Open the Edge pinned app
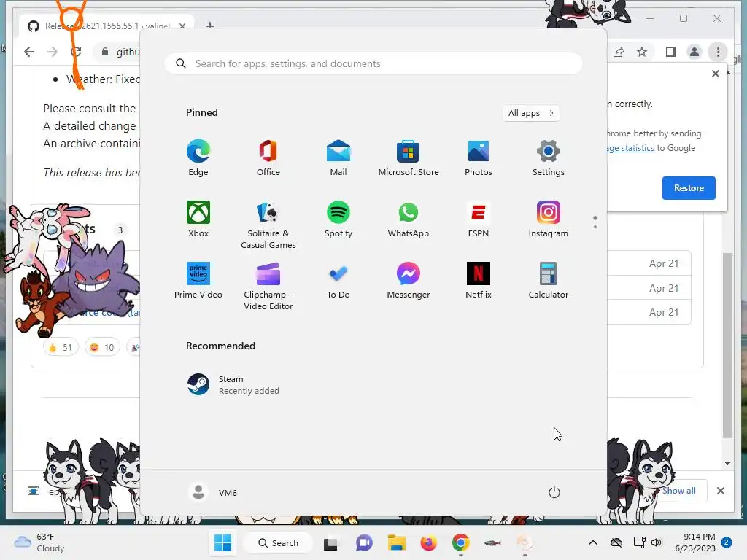The width and height of the screenshot is (747, 560). coord(198,157)
